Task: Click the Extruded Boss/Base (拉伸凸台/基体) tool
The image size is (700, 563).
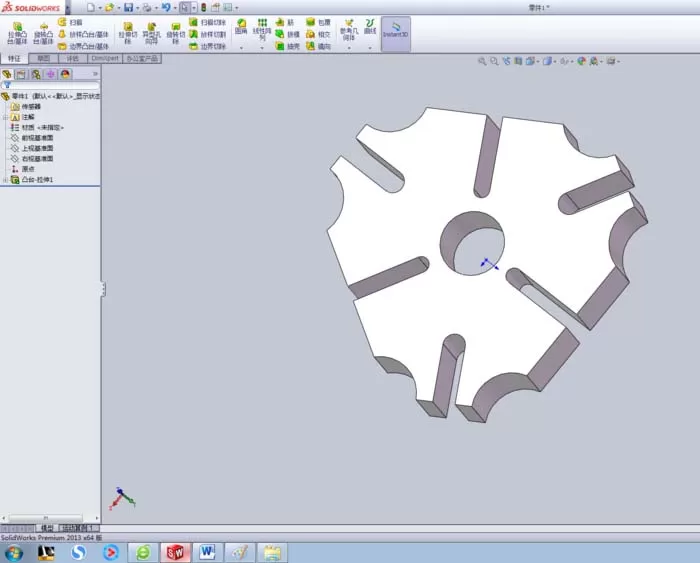Action: [17, 33]
